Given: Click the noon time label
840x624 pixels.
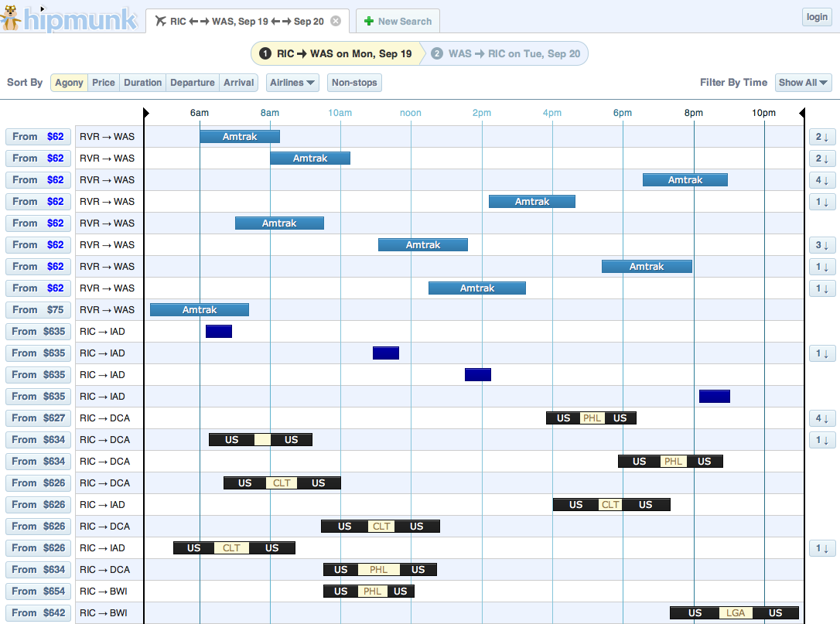Looking at the screenshot, I should click(x=411, y=112).
